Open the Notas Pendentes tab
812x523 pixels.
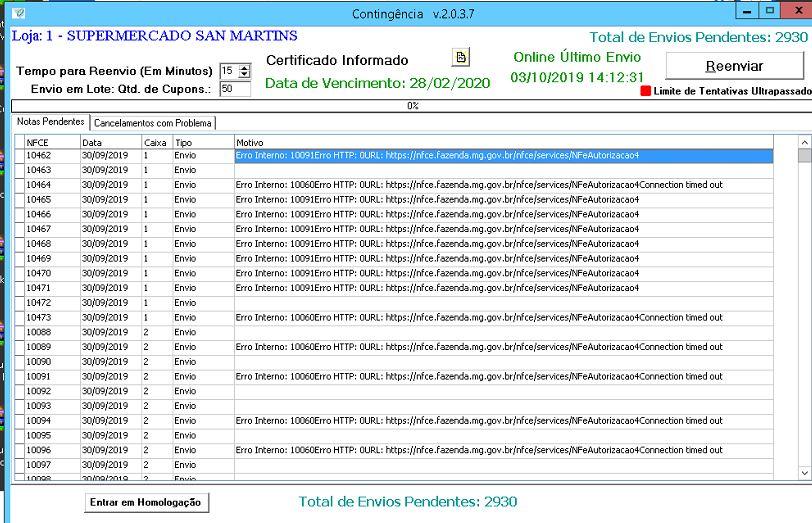(x=51, y=122)
